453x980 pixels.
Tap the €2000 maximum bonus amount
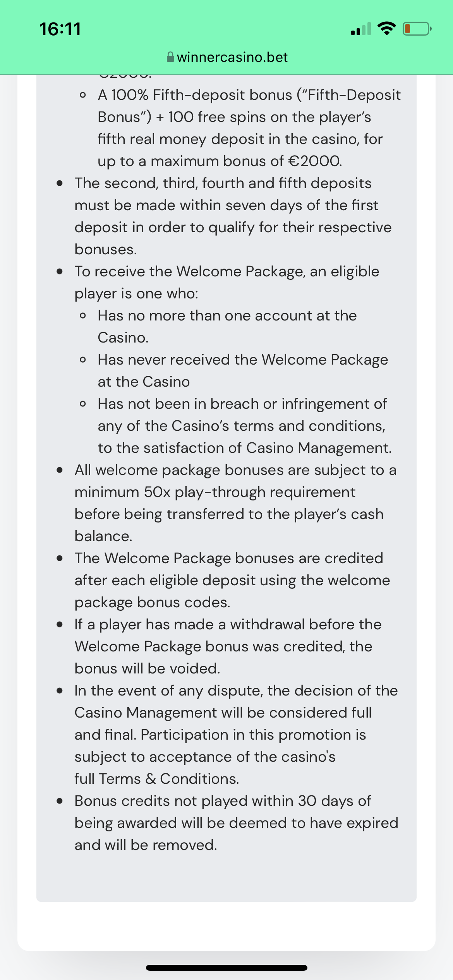click(x=315, y=161)
